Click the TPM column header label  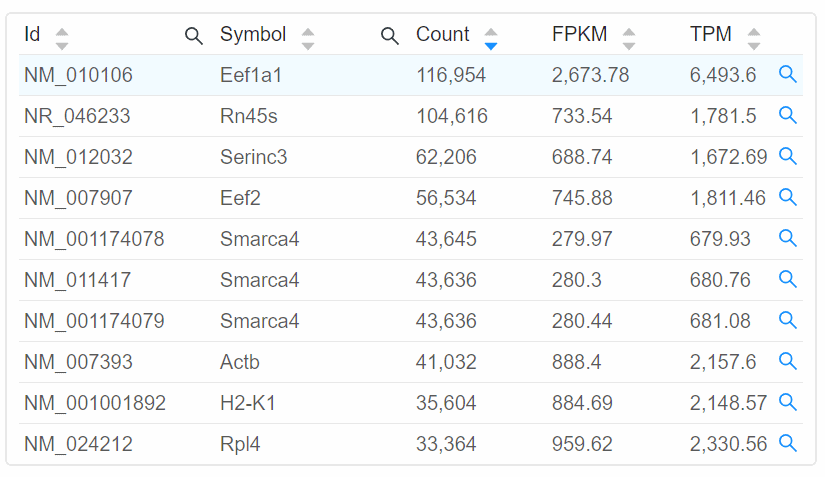[x=711, y=34]
